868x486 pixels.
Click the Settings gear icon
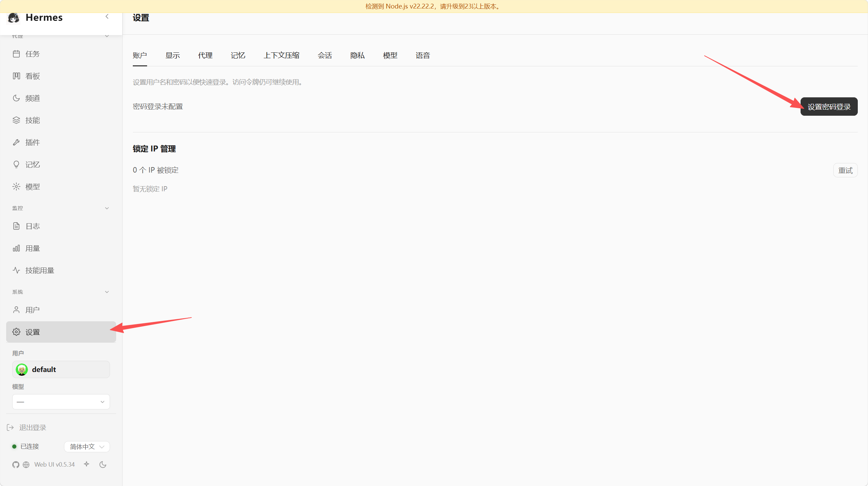16,332
